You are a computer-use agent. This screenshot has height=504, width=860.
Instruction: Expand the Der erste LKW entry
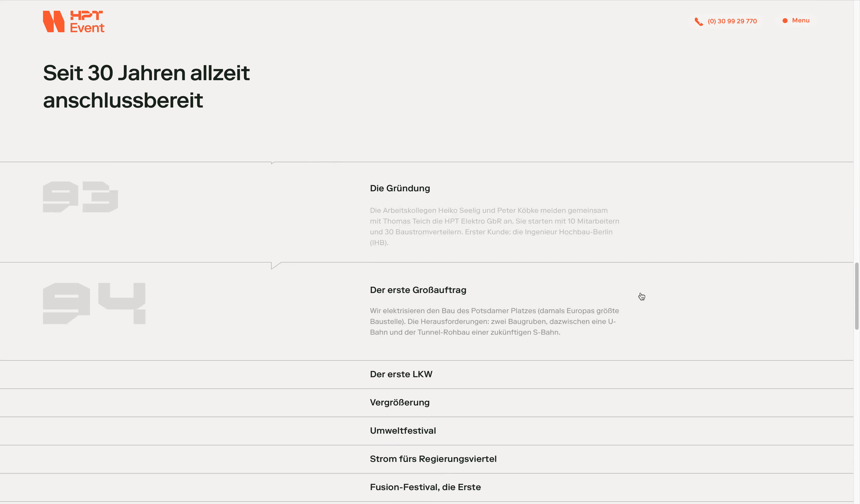pyautogui.click(x=401, y=374)
